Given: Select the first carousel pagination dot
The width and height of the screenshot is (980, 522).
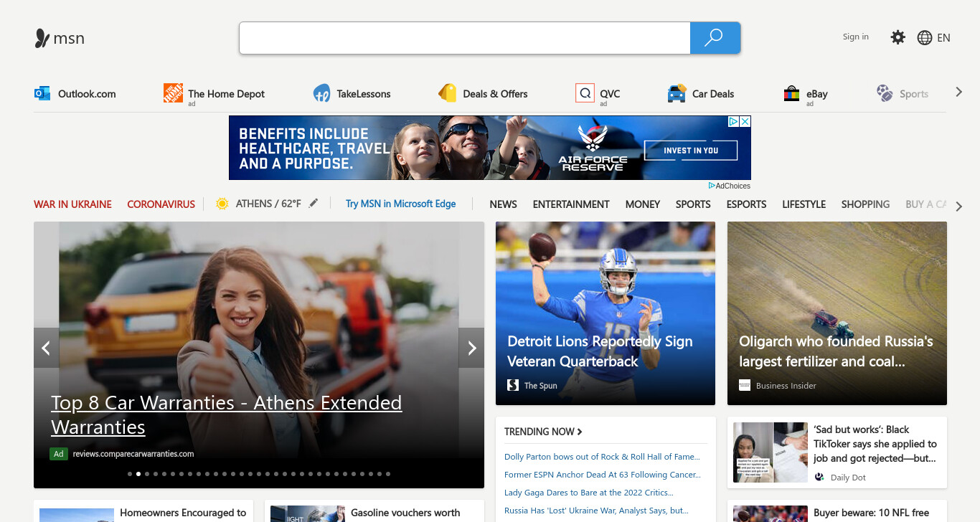Looking at the screenshot, I should [x=130, y=474].
